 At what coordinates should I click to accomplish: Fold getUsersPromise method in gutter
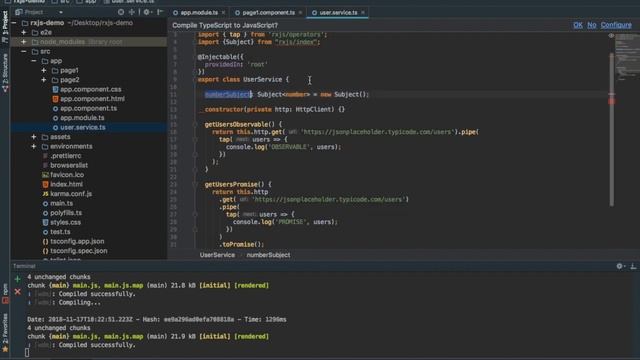[195, 184]
